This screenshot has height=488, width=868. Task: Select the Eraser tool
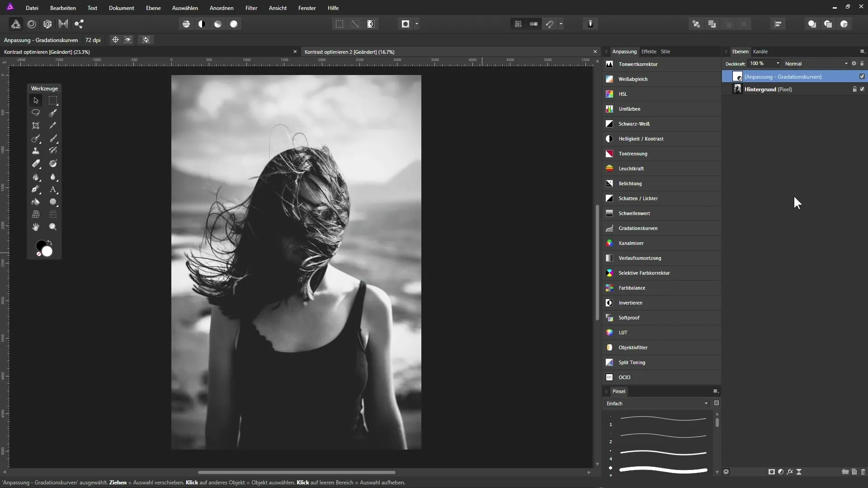[x=36, y=164]
